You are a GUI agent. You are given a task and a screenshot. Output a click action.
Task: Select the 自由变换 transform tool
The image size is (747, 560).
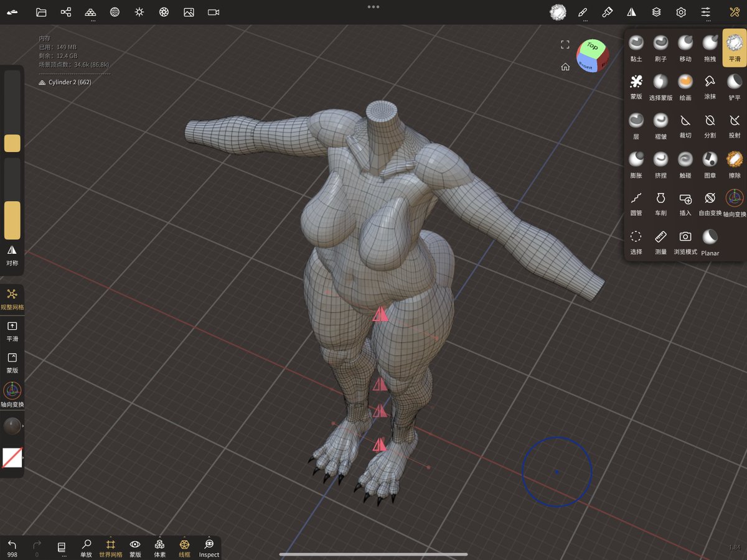point(710,203)
